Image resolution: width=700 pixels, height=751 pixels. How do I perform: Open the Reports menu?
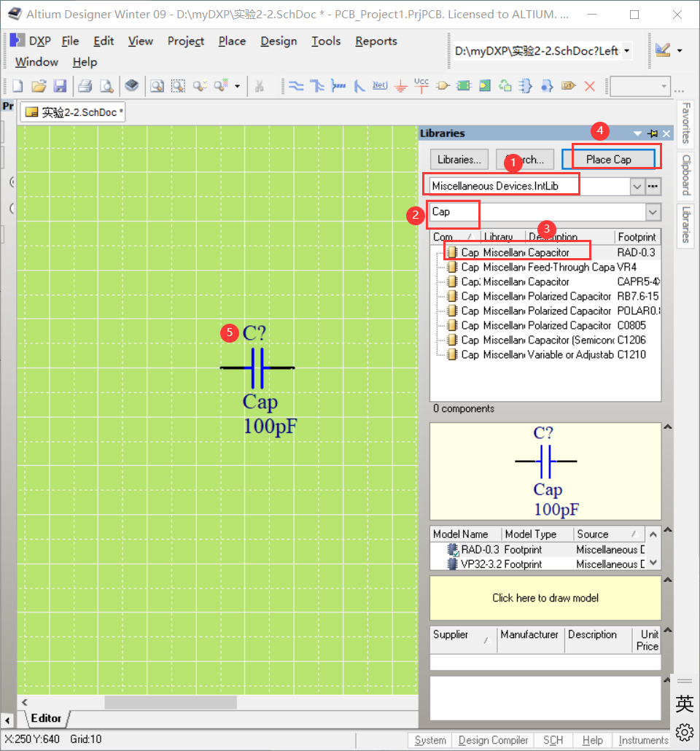(376, 41)
